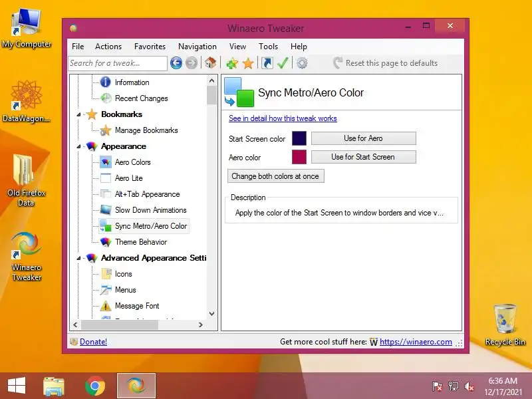Click the green checkmark toolbar icon
The width and height of the screenshot is (532, 399).
(283, 63)
